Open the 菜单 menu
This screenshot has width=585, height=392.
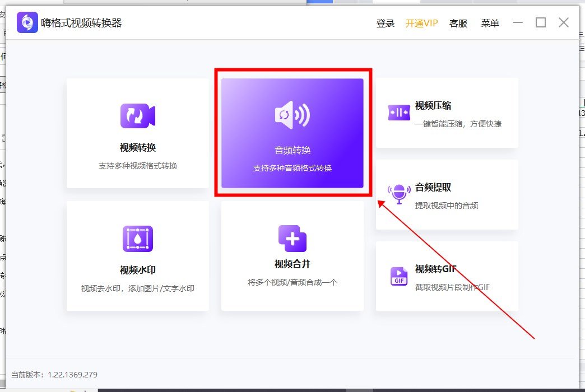490,23
